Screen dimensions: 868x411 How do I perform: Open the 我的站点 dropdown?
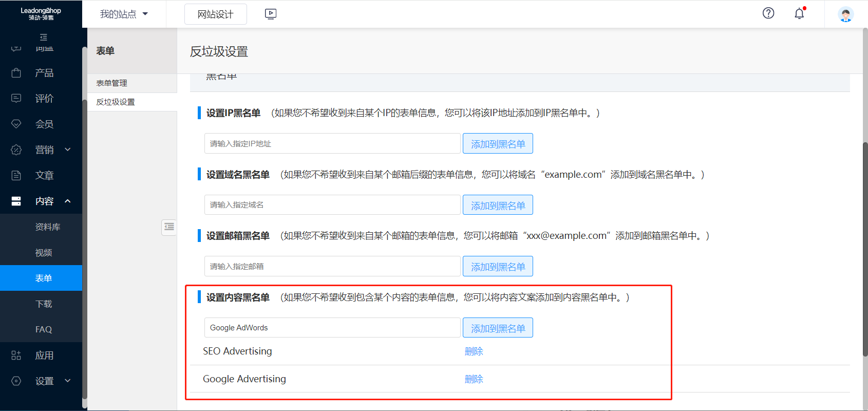click(x=124, y=14)
